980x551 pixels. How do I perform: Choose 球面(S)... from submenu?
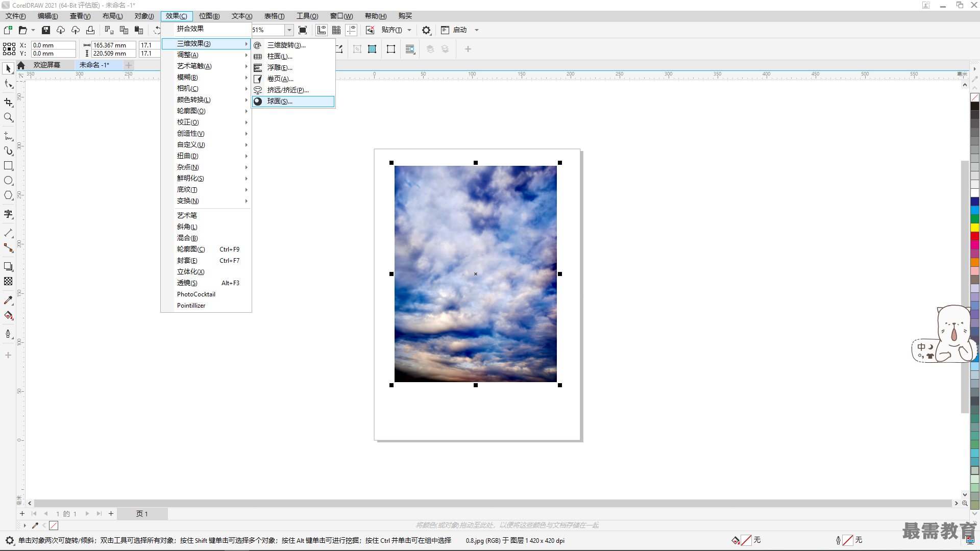pos(293,101)
